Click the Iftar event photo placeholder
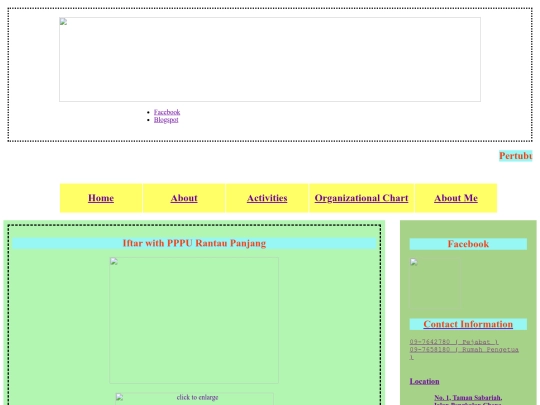The height and width of the screenshot is (405, 540). 194,320
